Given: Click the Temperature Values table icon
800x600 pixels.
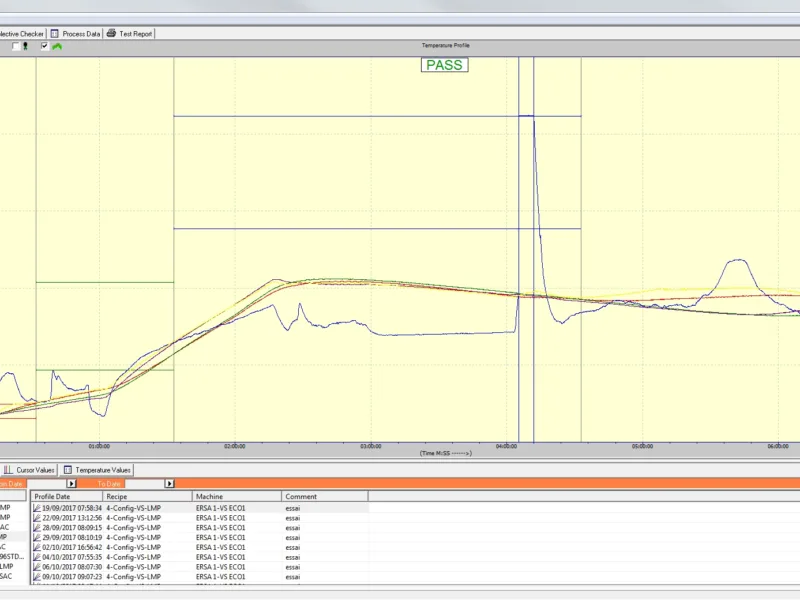Looking at the screenshot, I should [68, 469].
